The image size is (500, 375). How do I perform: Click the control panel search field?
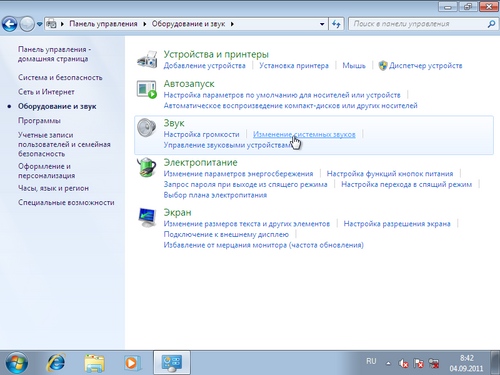418,24
